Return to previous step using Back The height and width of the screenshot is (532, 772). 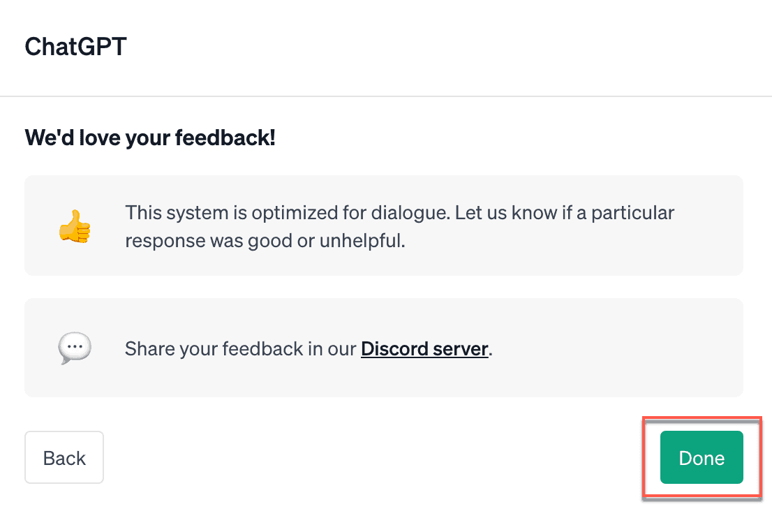tap(64, 457)
